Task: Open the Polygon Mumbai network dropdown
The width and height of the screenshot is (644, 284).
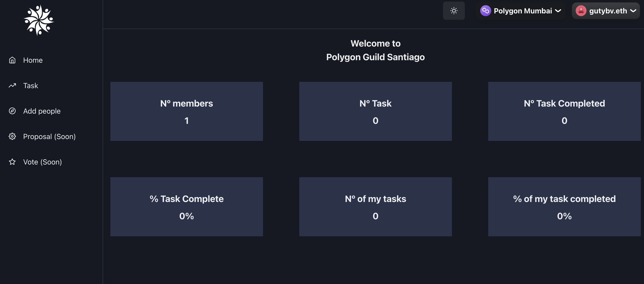Action: pyautogui.click(x=523, y=11)
